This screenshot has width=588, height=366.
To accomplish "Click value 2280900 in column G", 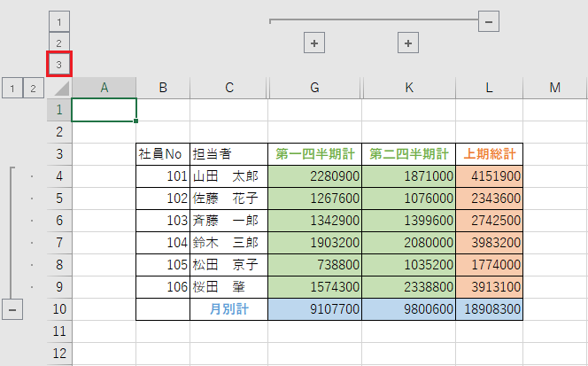I will pos(314,176).
